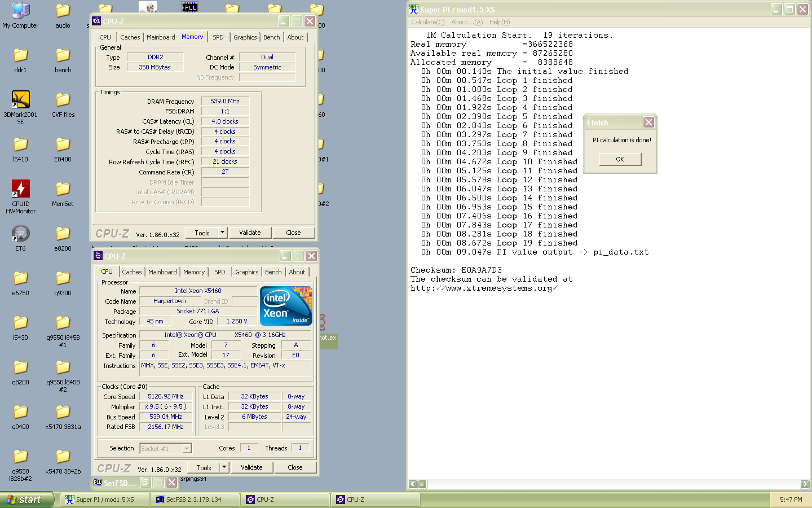The image size is (812, 508).
Task: Open the e8200 folder
Action: [x=63, y=238]
